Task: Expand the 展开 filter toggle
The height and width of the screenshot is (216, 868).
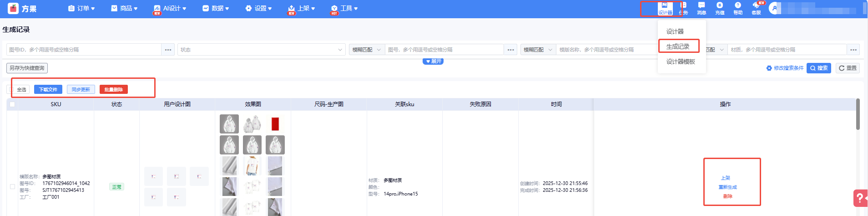Action: [433, 61]
